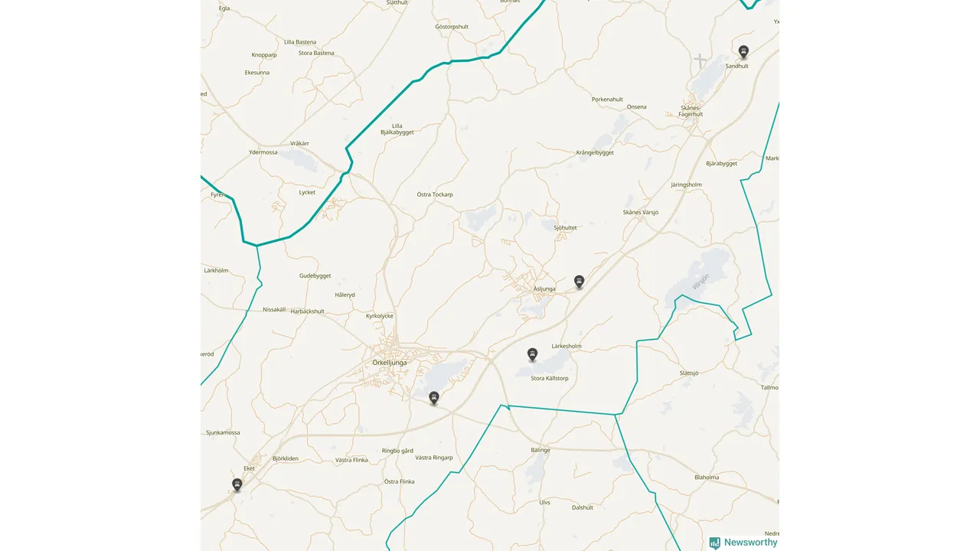This screenshot has height=551, width=980.
Task: Select the Skånes Fagerhult label
Action: point(691,111)
